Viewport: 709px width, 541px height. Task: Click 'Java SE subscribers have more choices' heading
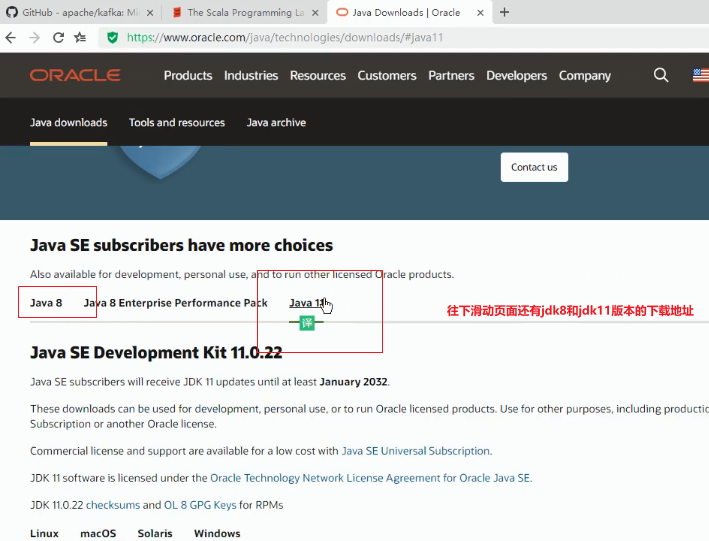tap(181, 245)
